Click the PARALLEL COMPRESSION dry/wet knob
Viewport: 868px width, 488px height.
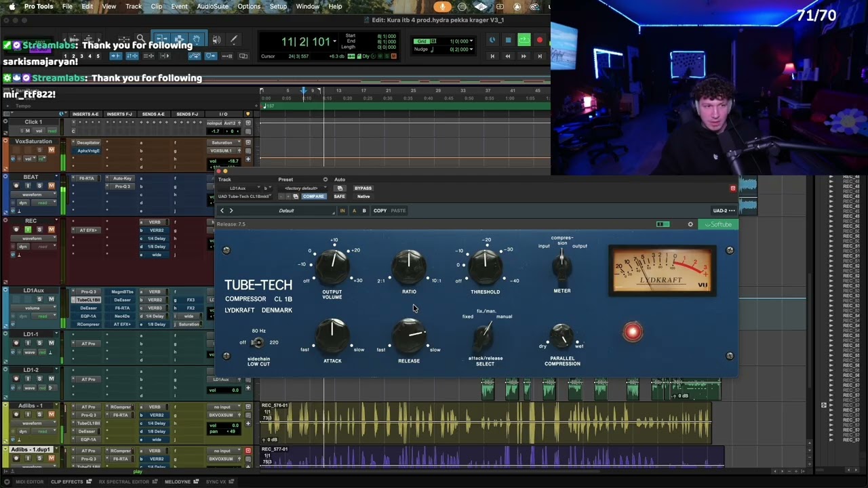[561, 336]
